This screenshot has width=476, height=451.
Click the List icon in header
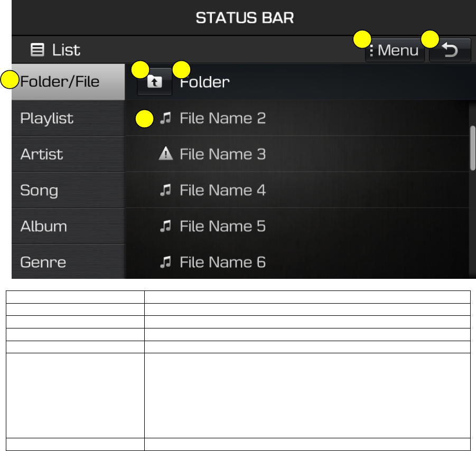click(36, 50)
